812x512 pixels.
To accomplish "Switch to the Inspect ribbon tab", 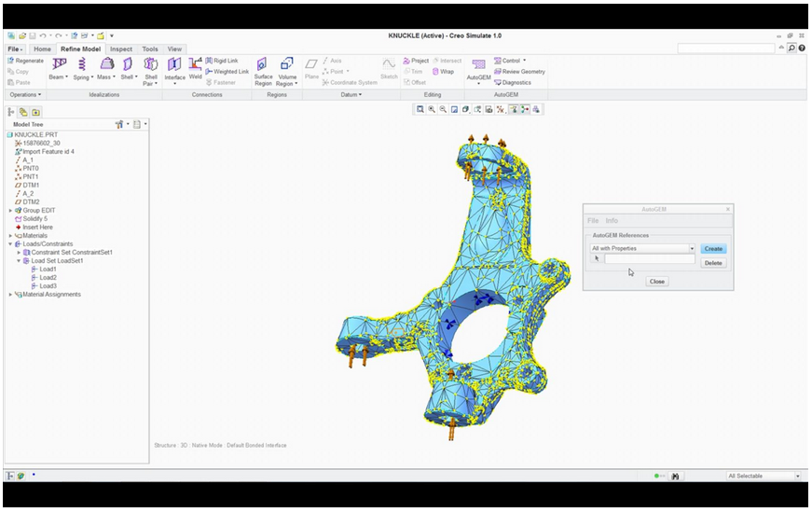I will (120, 49).
